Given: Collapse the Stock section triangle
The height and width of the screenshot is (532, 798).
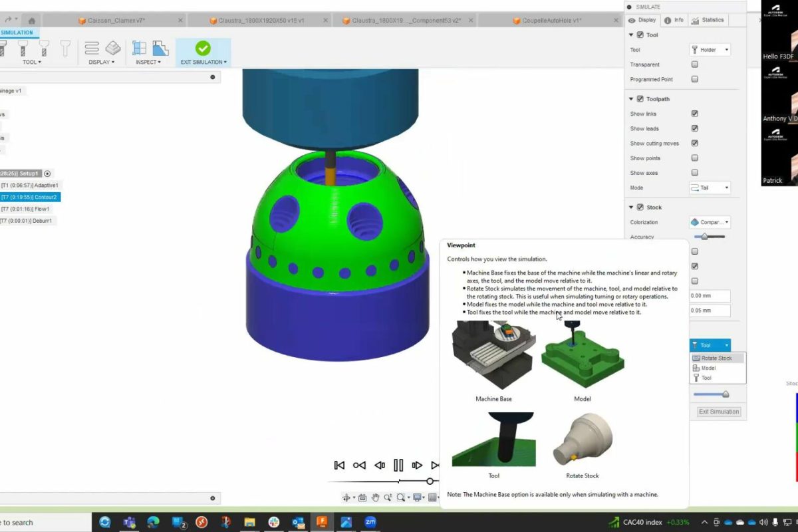Looking at the screenshot, I should (x=631, y=207).
